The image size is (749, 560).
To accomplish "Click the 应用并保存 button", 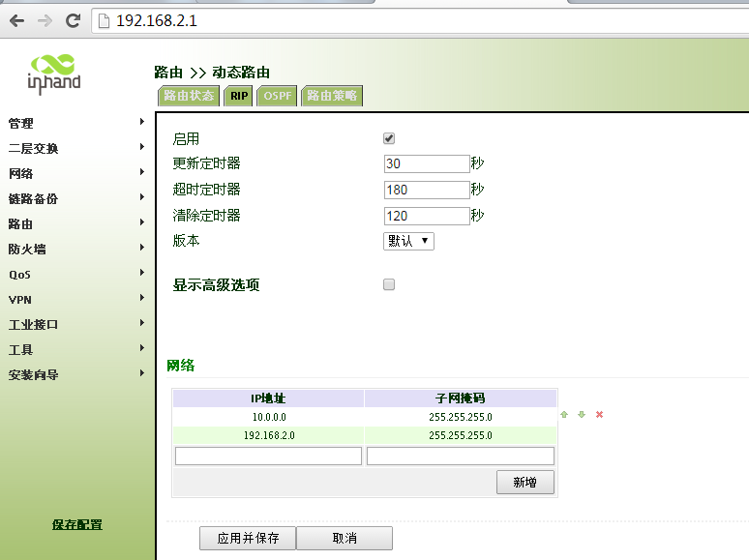I will 248,538.
